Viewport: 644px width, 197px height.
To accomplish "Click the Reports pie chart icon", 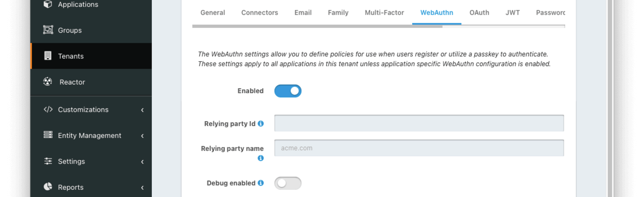I will click(x=48, y=187).
